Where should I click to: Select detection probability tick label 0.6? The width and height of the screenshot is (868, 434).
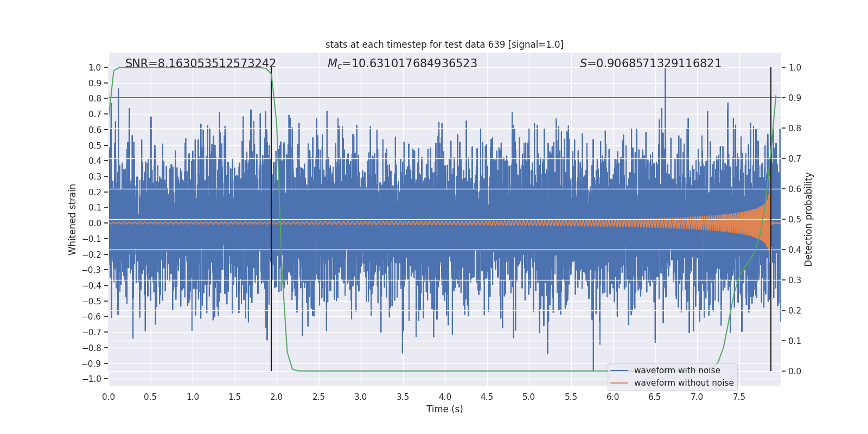point(795,189)
